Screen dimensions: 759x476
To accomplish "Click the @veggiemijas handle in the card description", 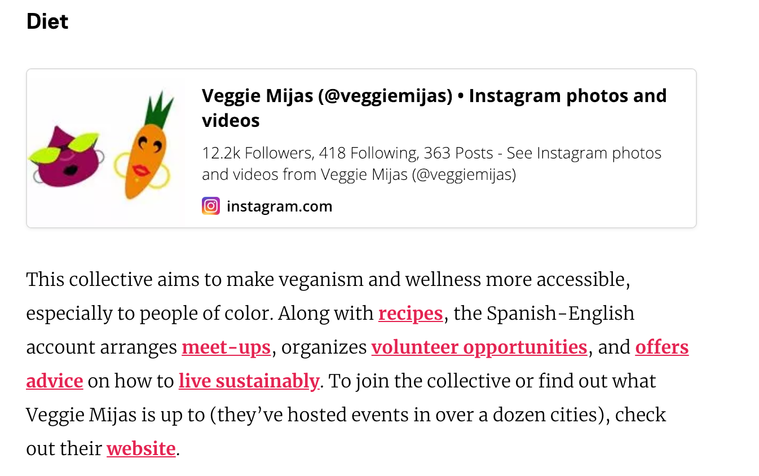I will [x=464, y=174].
